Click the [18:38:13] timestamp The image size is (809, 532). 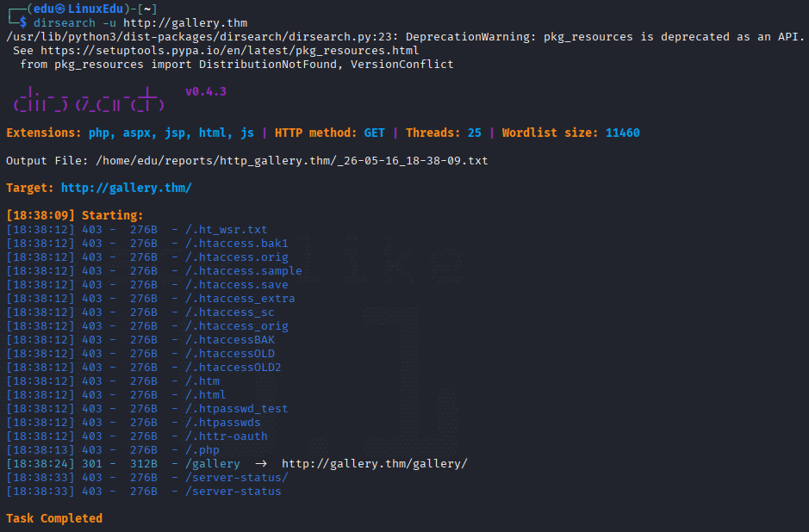(40, 450)
